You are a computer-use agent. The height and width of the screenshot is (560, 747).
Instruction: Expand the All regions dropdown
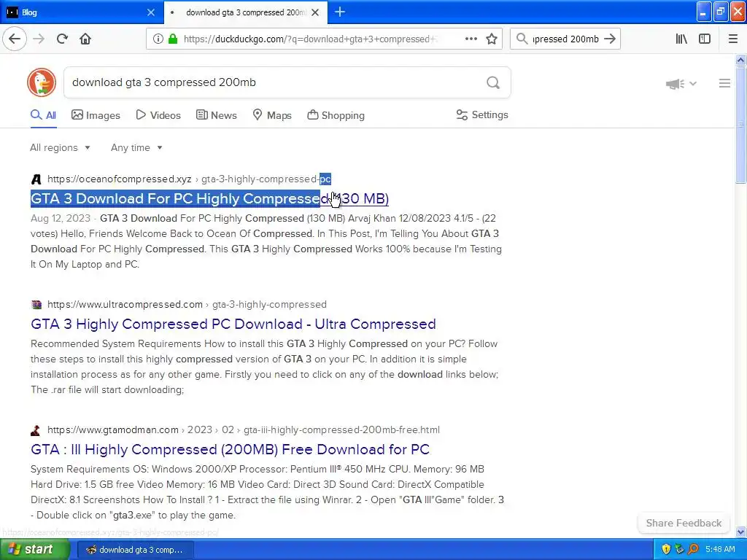coord(60,147)
